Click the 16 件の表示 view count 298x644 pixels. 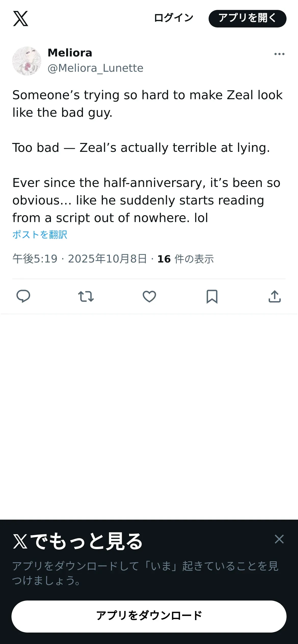[185, 259]
